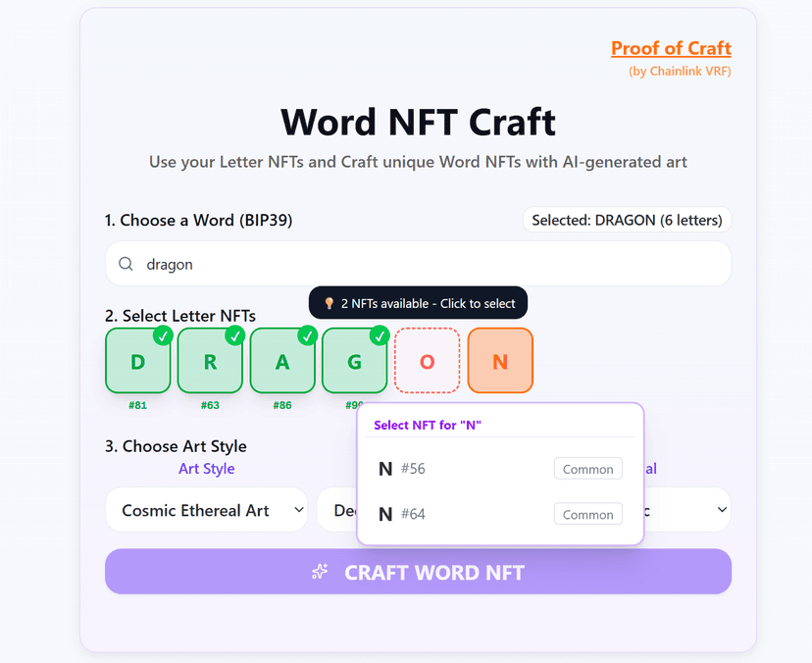This screenshot has width=812, height=663.
Task: Select the dashed letter O tile
Action: [x=427, y=361]
